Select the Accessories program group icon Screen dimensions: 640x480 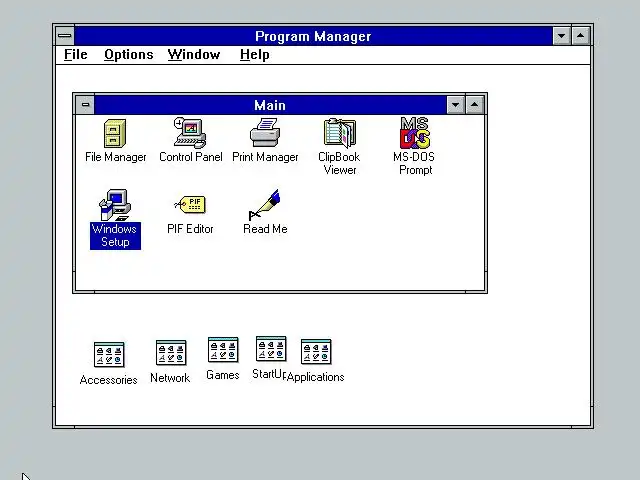click(109, 355)
